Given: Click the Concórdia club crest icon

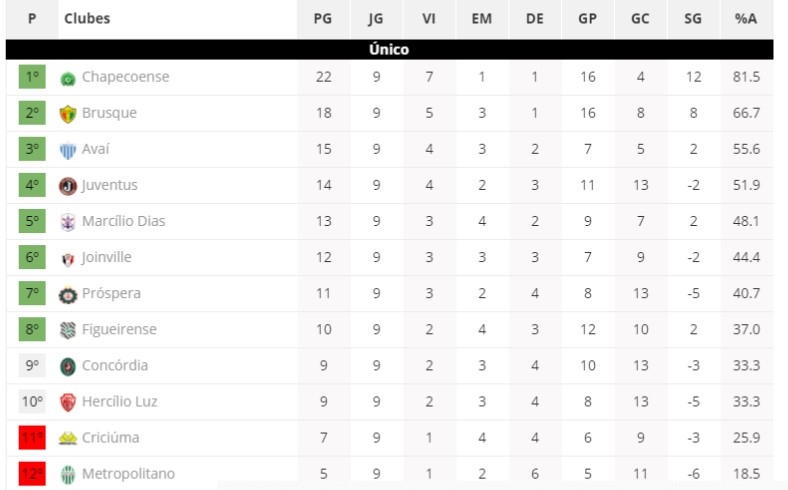Looking at the screenshot, I should pos(68,366).
